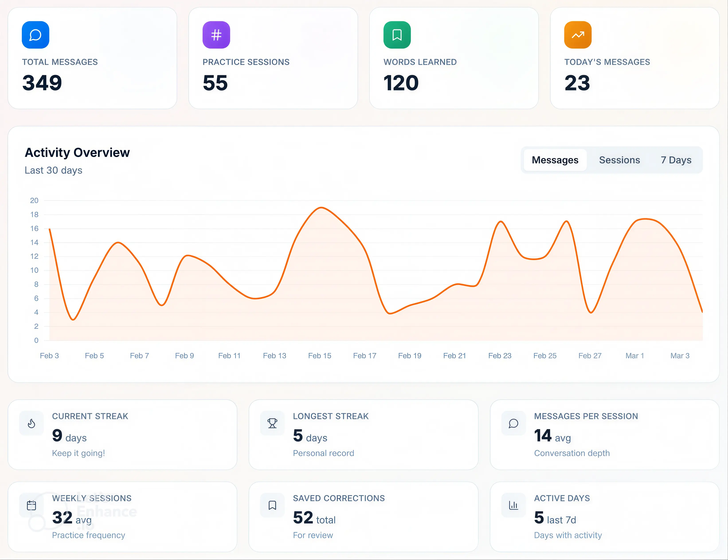Select the Longest Streak trophy icon
728x560 pixels.
273,423
